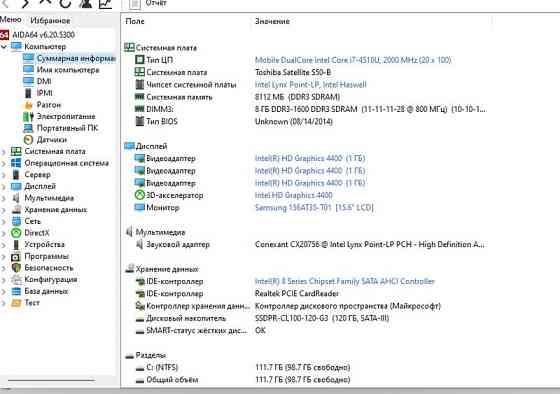
Task: Click the Отчёт report button
Action: pyautogui.click(x=149, y=4)
